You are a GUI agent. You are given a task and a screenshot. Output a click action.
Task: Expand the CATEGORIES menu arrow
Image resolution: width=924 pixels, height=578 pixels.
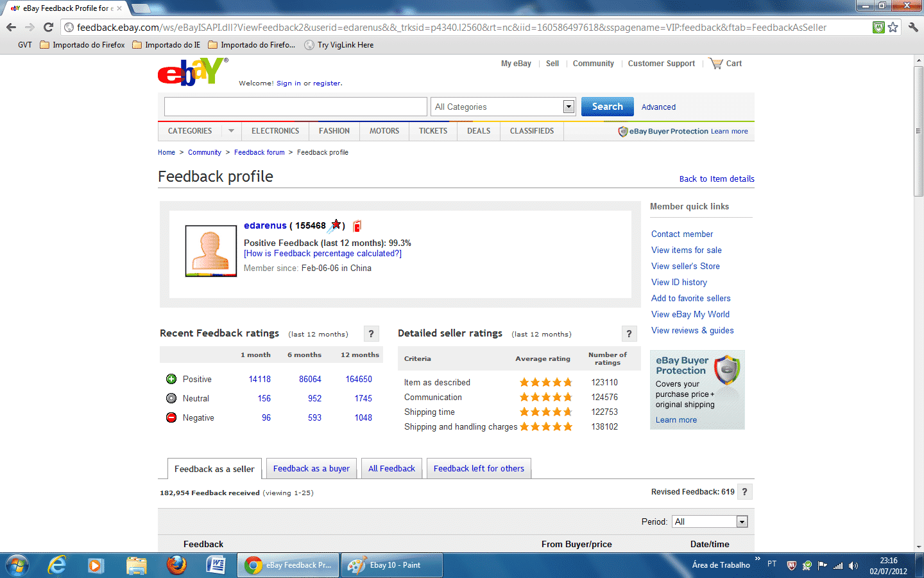tap(231, 131)
